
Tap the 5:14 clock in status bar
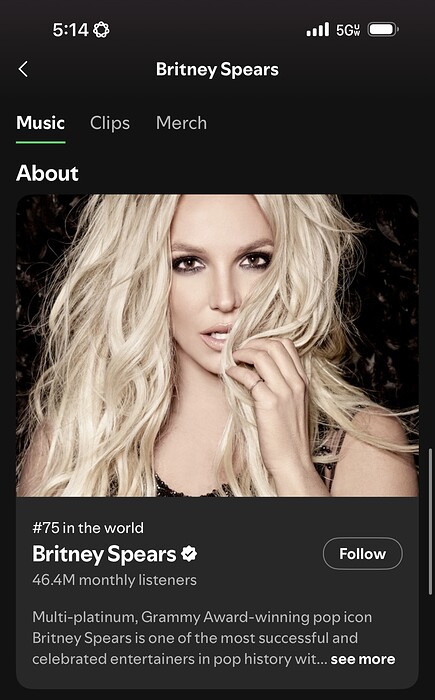coord(71,30)
